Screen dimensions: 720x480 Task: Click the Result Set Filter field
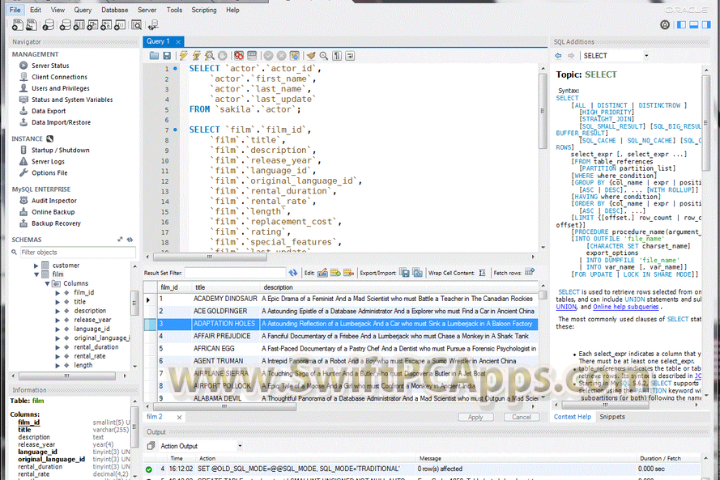(x=236, y=273)
